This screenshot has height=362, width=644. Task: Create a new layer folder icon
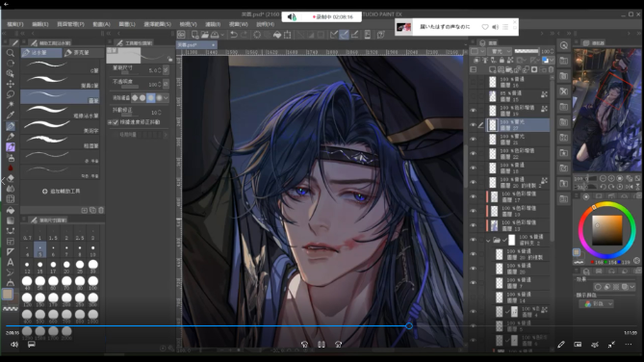pos(509,70)
